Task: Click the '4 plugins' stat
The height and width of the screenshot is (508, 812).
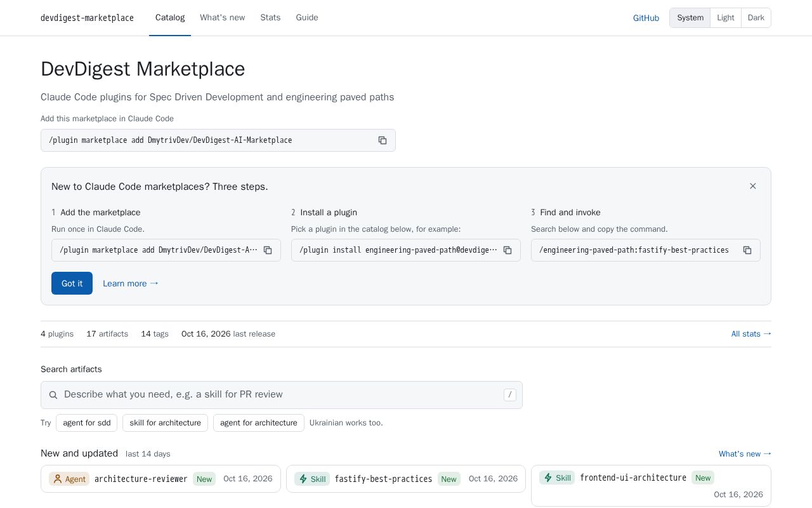Action: click(x=57, y=334)
